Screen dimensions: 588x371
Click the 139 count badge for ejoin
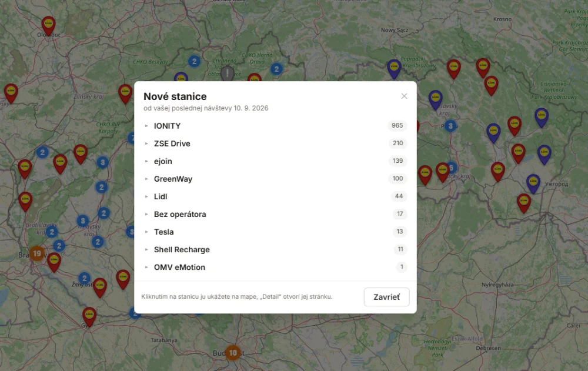tap(398, 161)
